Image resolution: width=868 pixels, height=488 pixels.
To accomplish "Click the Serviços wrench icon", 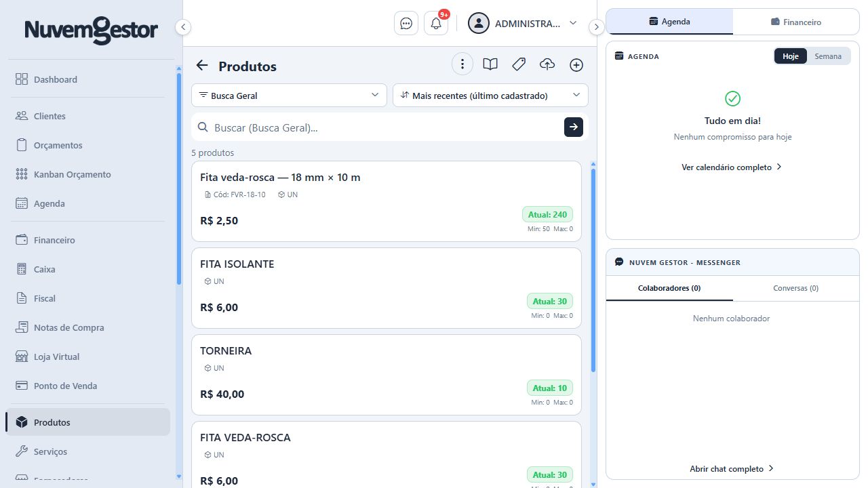I will pyautogui.click(x=22, y=451).
